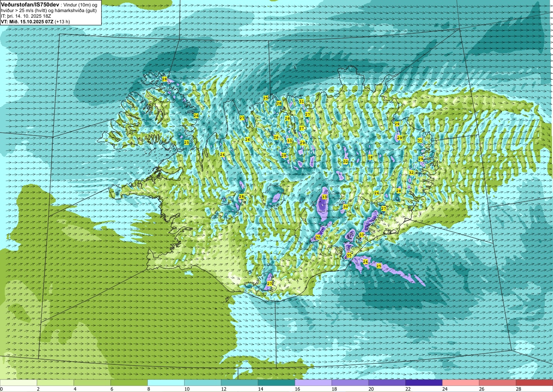
Task: Pick the 4–6 m/s light green swatch
Action: tap(92, 383)
